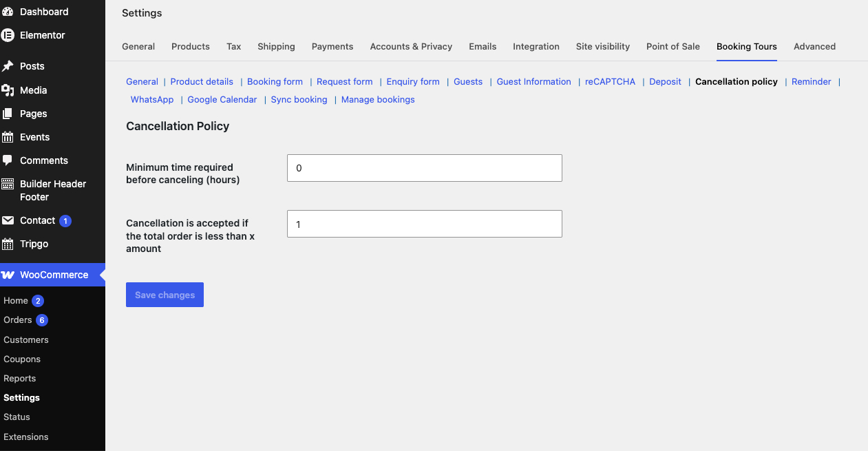The width and height of the screenshot is (868, 451).
Task: Open Sync booking section link
Action: point(299,99)
